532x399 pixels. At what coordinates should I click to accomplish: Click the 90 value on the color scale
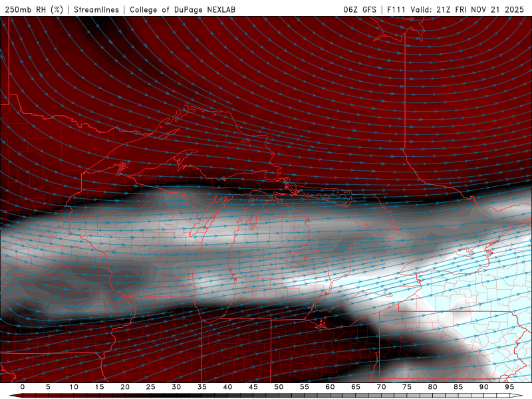pyautogui.click(x=483, y=387)
